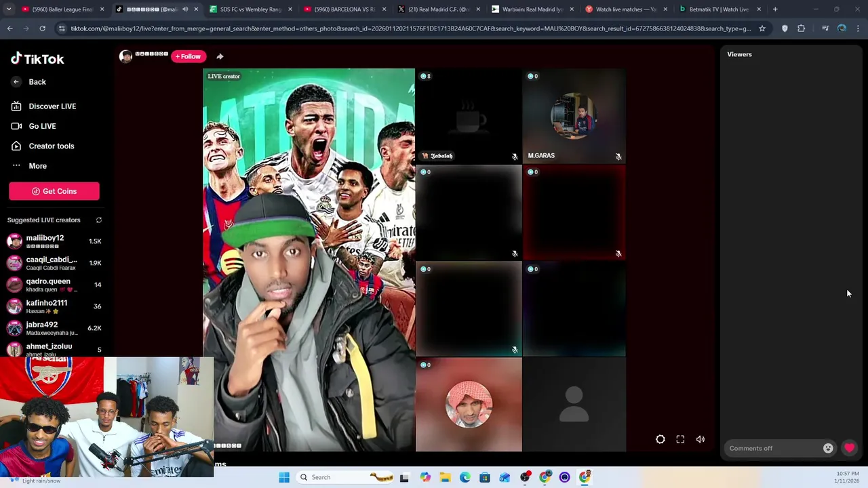Open live stream settings gear icon
The height and width of the screenshot is (488, 868).
pos(660,439)
